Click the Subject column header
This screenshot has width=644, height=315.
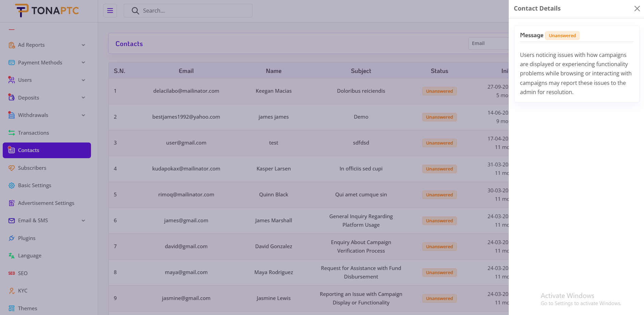[361, 71]
